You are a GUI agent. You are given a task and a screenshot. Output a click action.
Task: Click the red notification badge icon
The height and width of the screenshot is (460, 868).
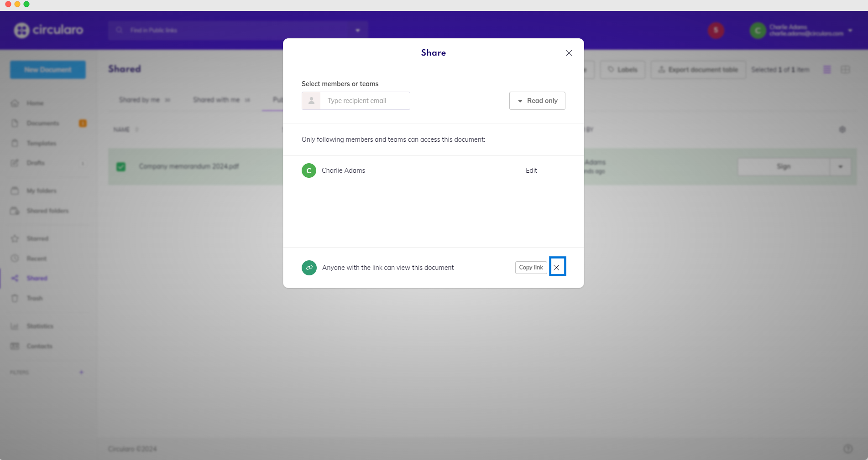click(x=716, y=31)
